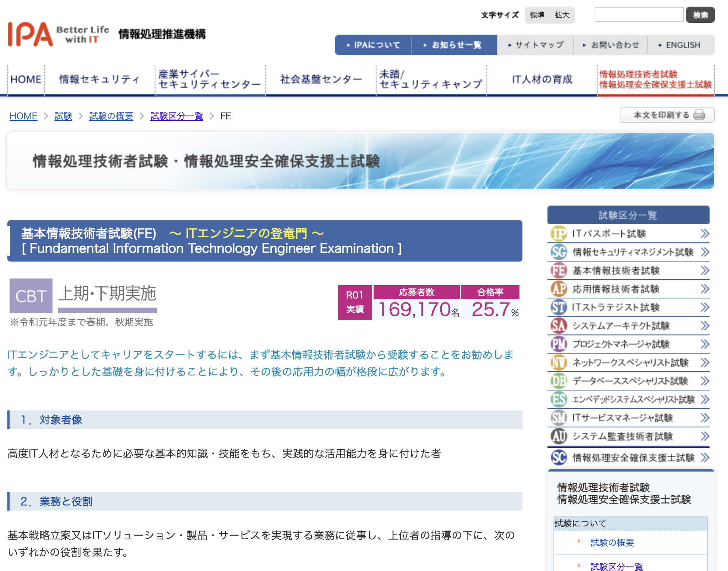Viewport: 728px width, 571px height.
Task: Click the ES icon for エンベデッドシステムスペシャリスト試験
Action: (559, 399)
